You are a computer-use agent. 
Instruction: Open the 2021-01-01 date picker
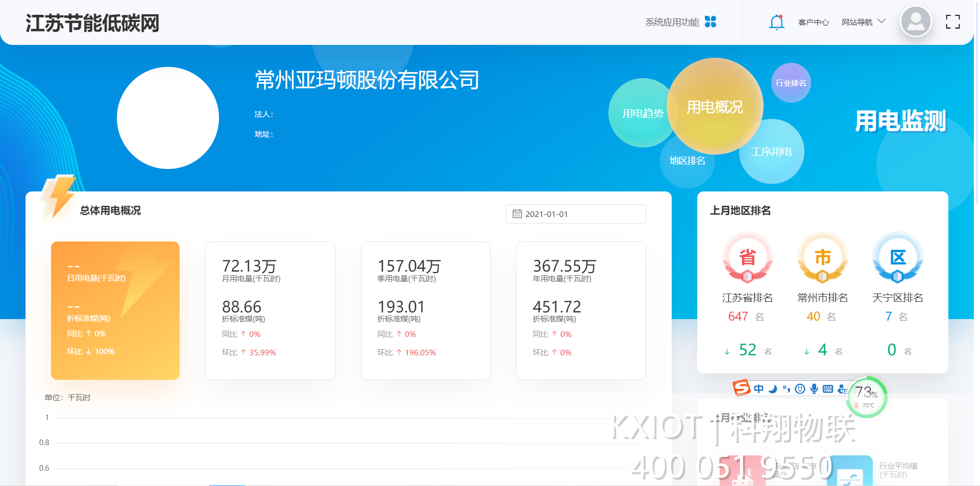tap(576, 214)
